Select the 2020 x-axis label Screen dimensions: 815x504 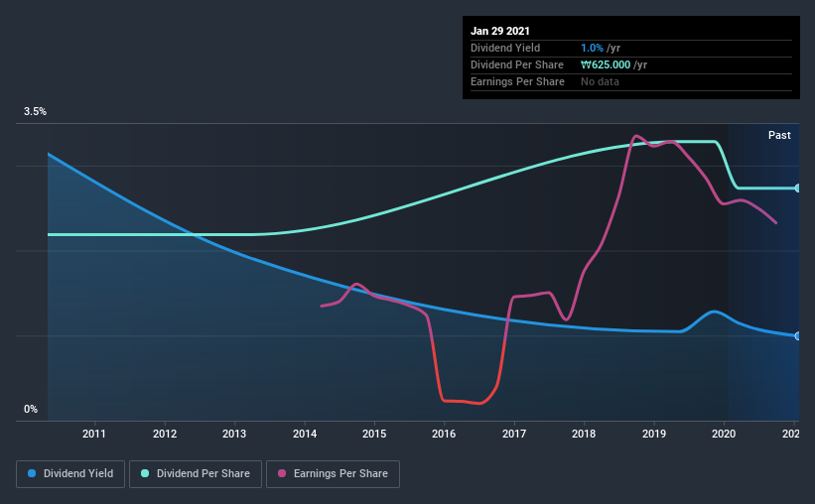point(724,434)
